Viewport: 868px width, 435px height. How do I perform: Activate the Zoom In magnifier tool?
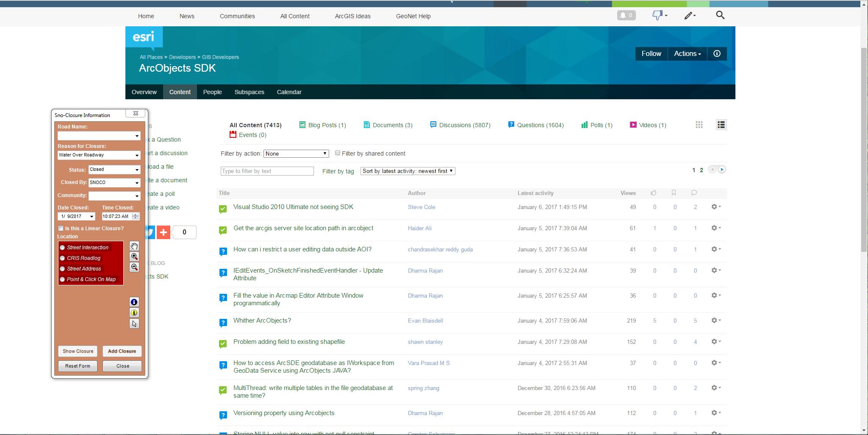tap(134, 257)
